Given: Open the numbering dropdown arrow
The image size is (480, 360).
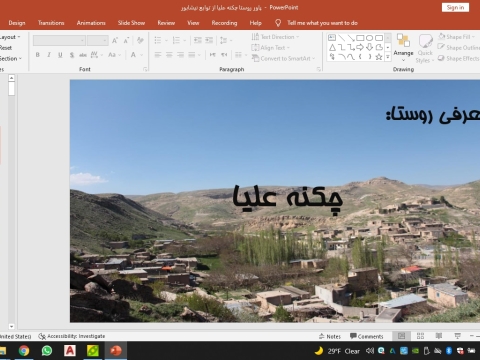Looking at the screenshot, I should coord(184,41).
